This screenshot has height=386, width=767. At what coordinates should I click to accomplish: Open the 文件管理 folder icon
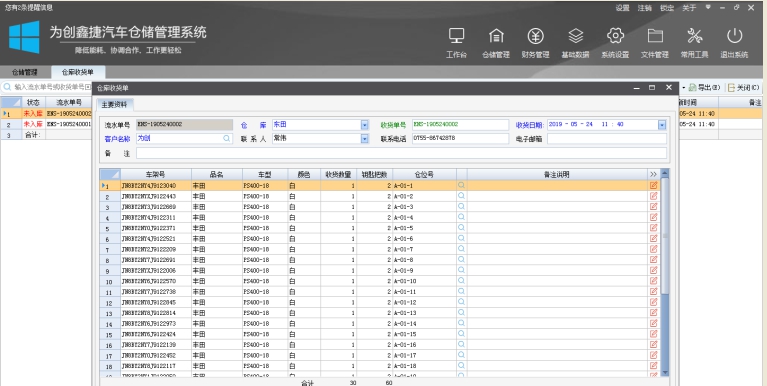pyautogui.click(x=655, y=43)
